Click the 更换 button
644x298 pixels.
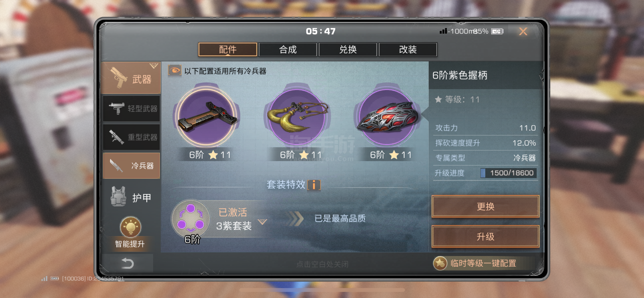(x=485, y=206)
